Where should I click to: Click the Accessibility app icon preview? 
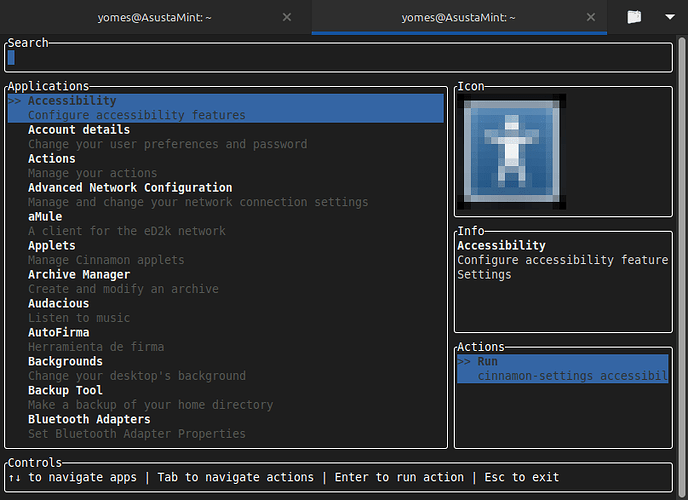(x=512, y=151)
